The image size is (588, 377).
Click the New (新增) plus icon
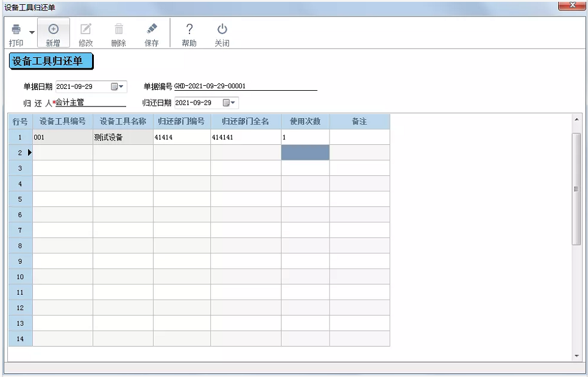point(54,29)
